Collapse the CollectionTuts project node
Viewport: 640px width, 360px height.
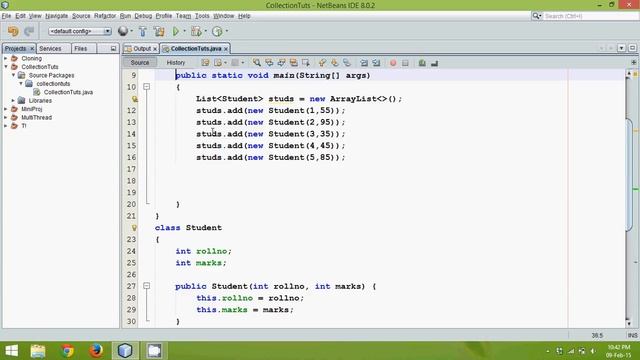point(5,67)
